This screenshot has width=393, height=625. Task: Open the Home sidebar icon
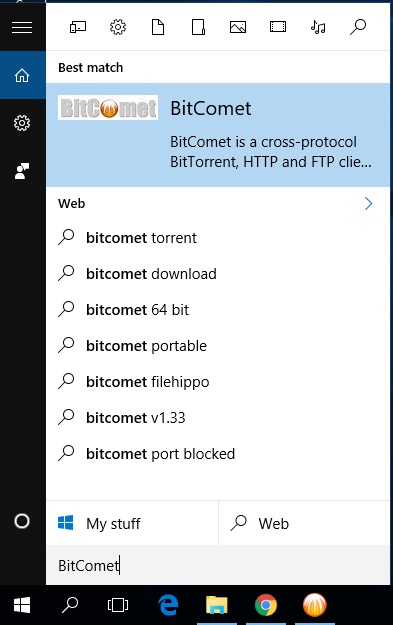point(22,75)
